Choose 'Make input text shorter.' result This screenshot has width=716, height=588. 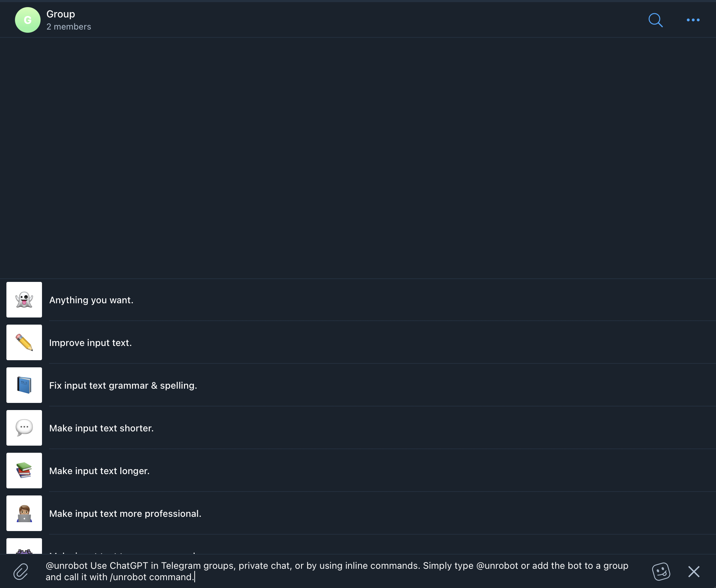point(358,428)
